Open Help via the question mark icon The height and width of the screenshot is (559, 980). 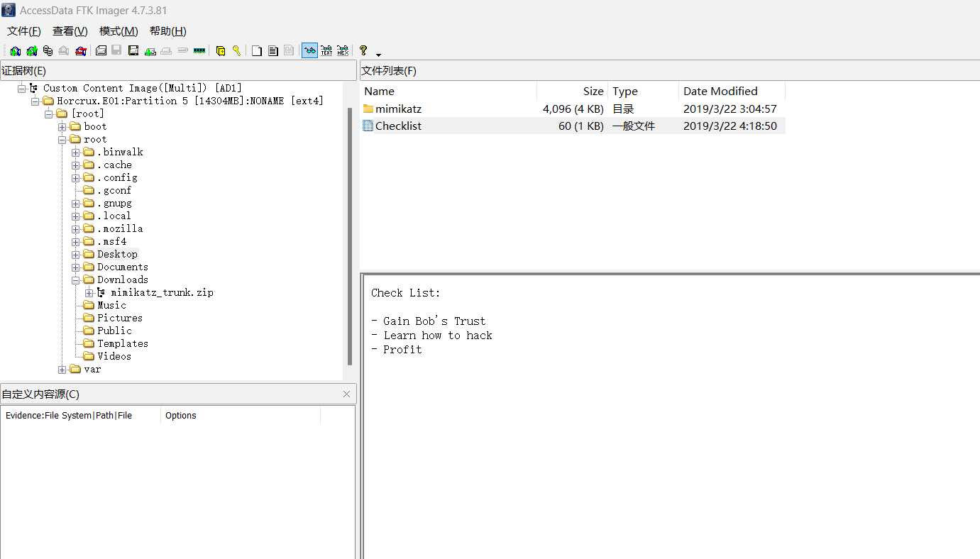click(x=363, y=50)
